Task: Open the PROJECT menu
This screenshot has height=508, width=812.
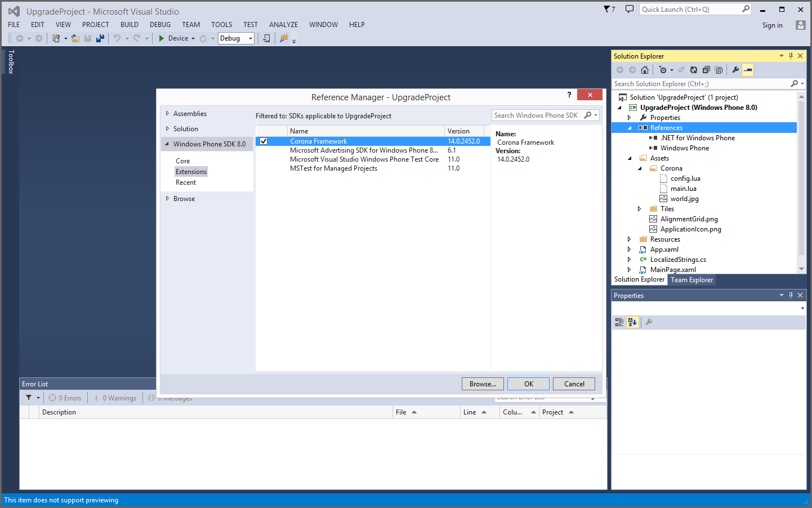Action: coord(96,25)
